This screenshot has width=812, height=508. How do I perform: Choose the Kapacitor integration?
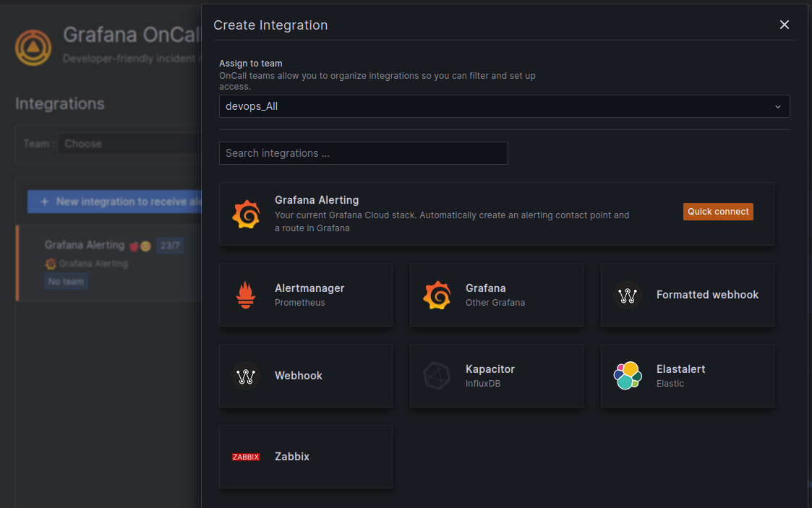496,376
